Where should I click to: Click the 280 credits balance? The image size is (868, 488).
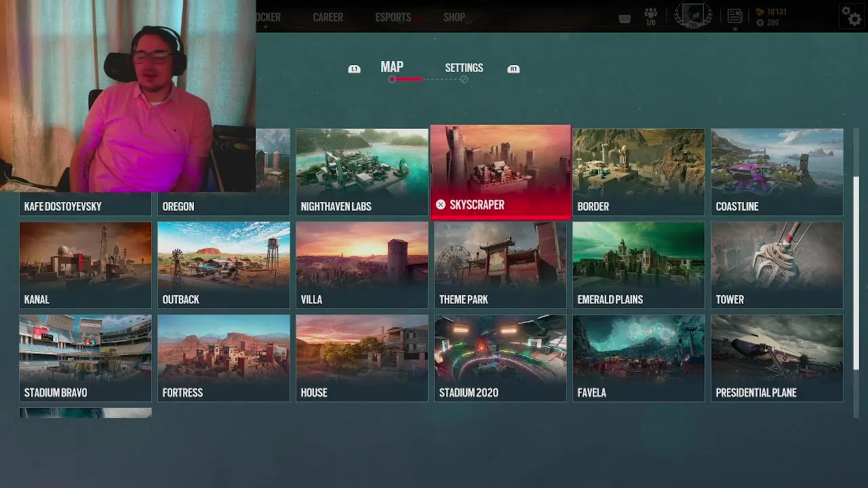772,23
